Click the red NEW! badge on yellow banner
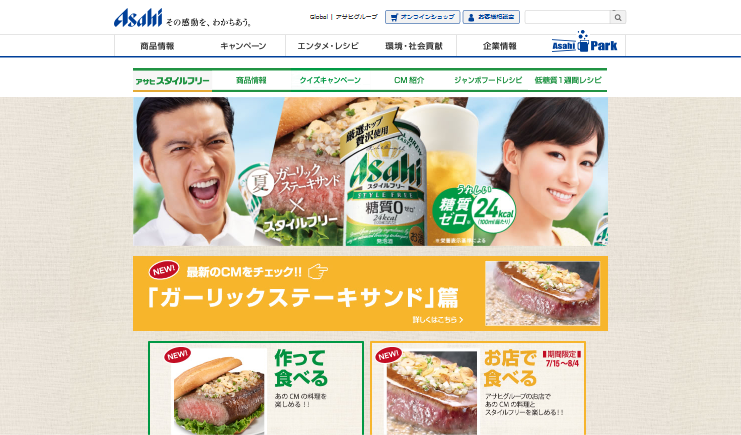This screenshot has width=741, height=435. tap(164, 270)
